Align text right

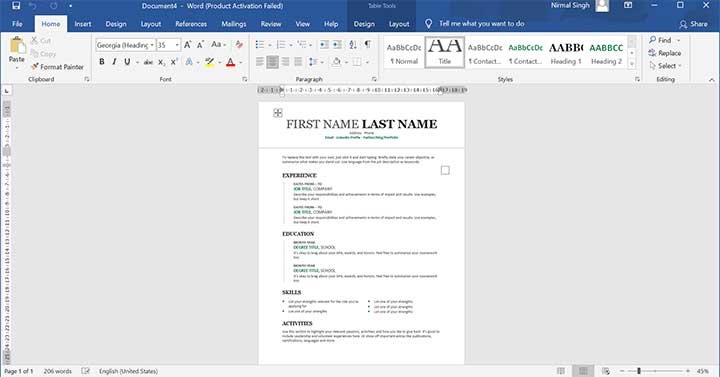285,62
